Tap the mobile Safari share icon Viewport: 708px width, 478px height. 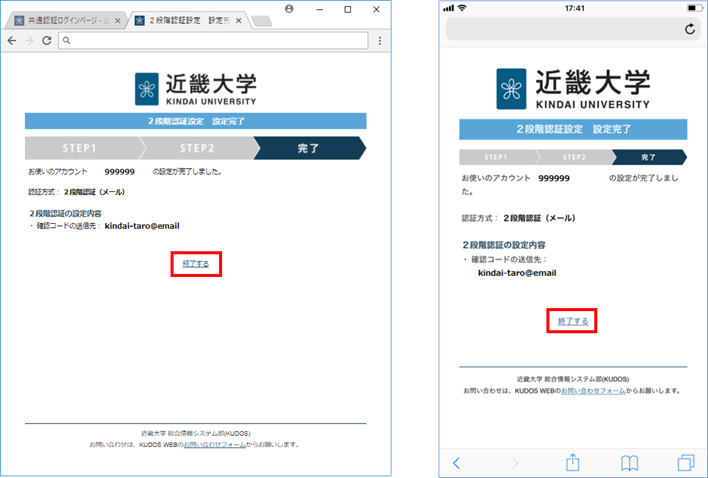tap(573, 462)
